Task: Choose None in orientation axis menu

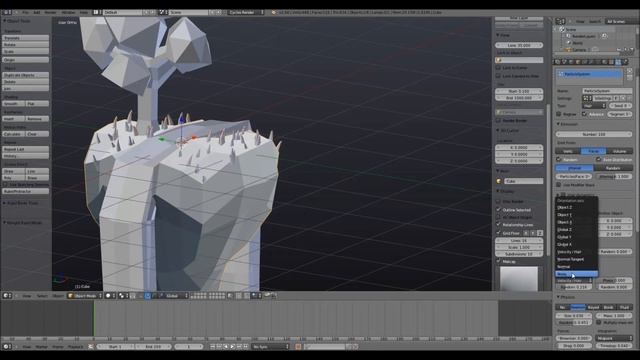Action: tap(576, 274)
